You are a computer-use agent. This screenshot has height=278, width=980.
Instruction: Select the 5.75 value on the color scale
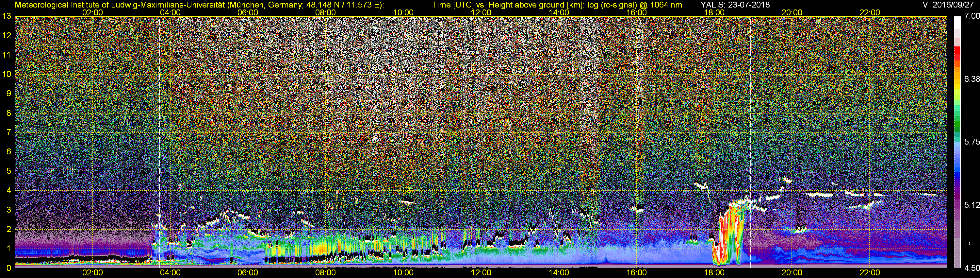(x=972, y=142)
